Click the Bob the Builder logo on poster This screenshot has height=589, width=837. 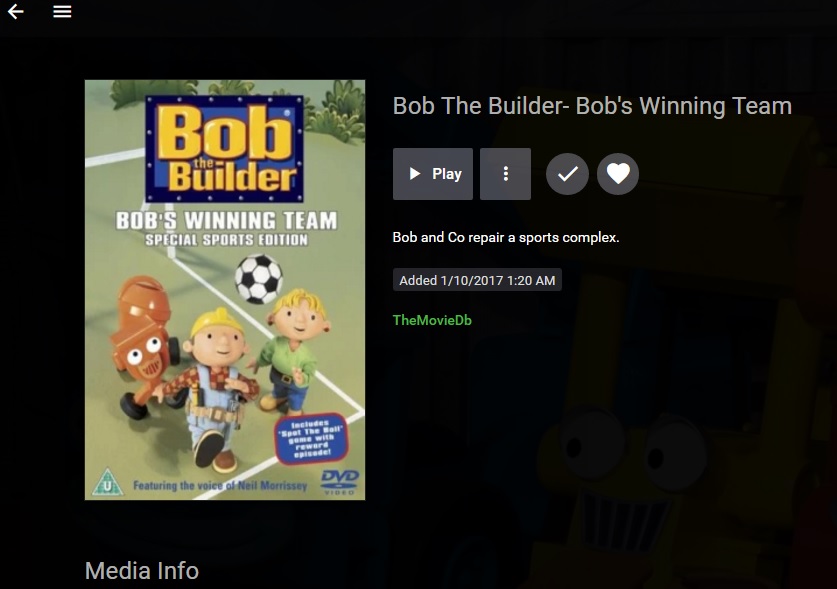pyautogui.click(x=224, y=149)
